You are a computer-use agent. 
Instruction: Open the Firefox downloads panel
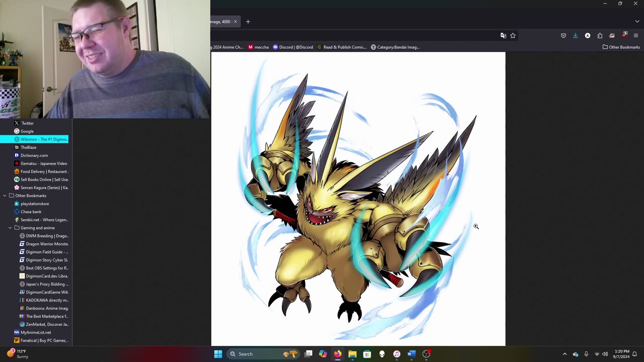click(x=576, y=36)
